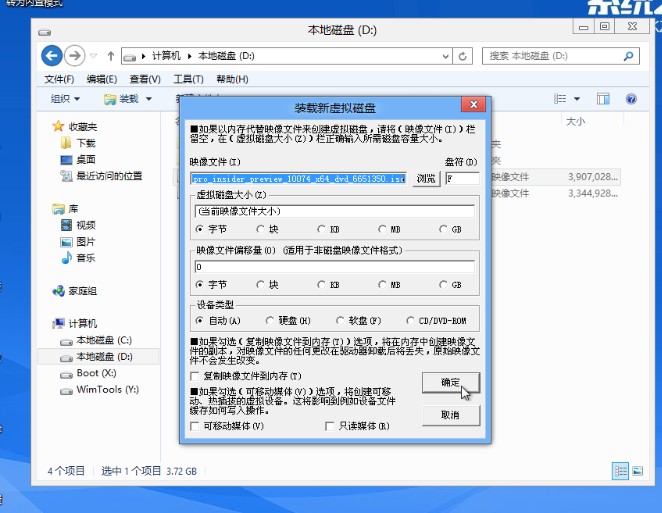Click the 浏览 browse button
662x513 pixels.
click(x=426, y=179)
